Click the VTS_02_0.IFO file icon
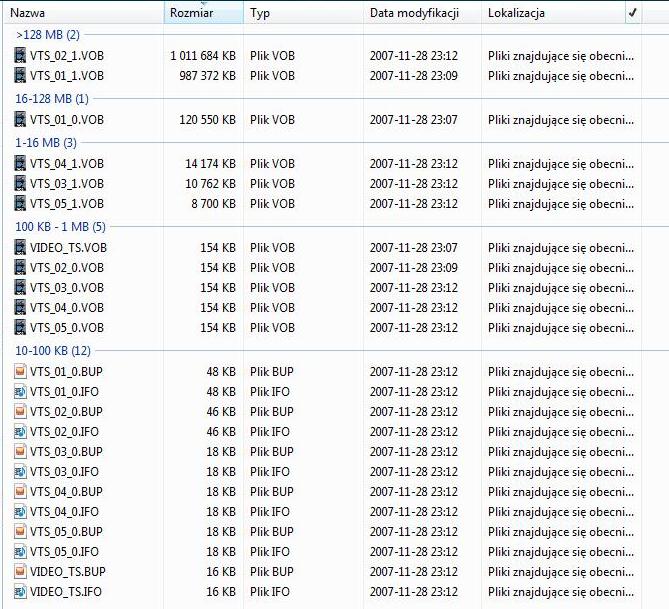669x609 pixels. click(x=20, y=432)
